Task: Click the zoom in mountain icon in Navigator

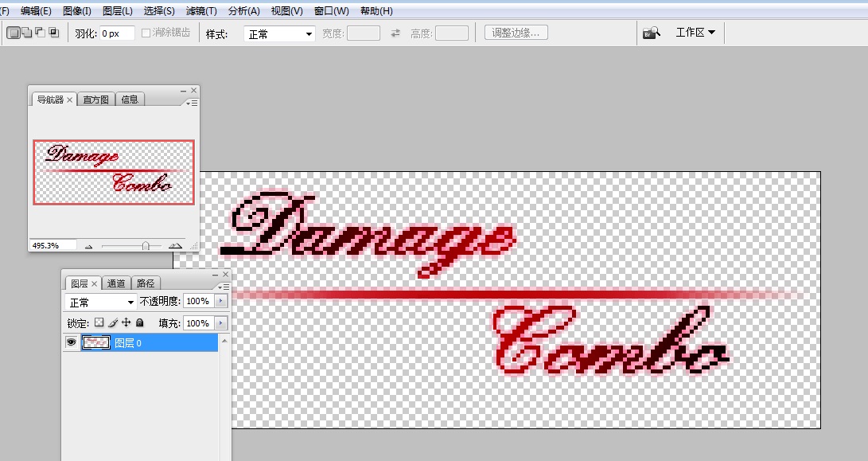Action: coord(175,245)
